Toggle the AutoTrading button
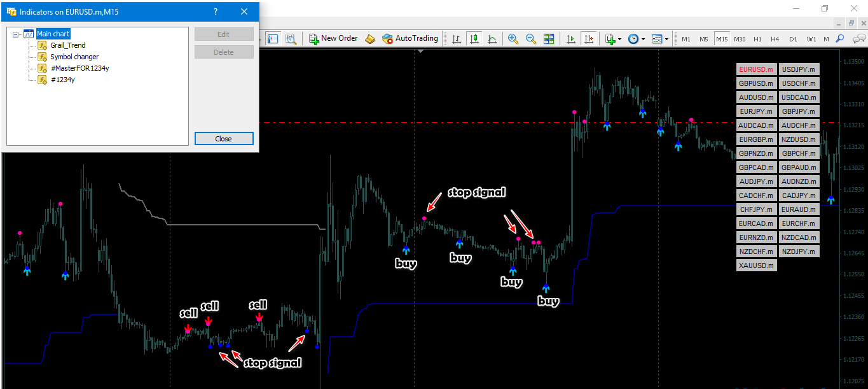The width and height of the screenshot is (868, 389). click(x=410, y=38)
